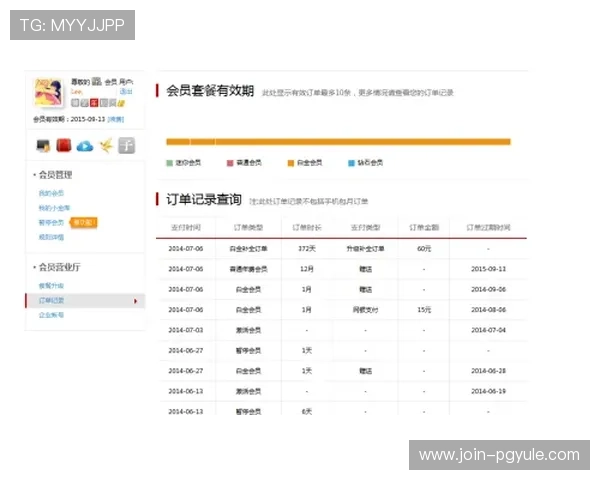Open the blue cloud play icon
The width and height of the screenshot is (600, 480).
[x=85, y=146]
